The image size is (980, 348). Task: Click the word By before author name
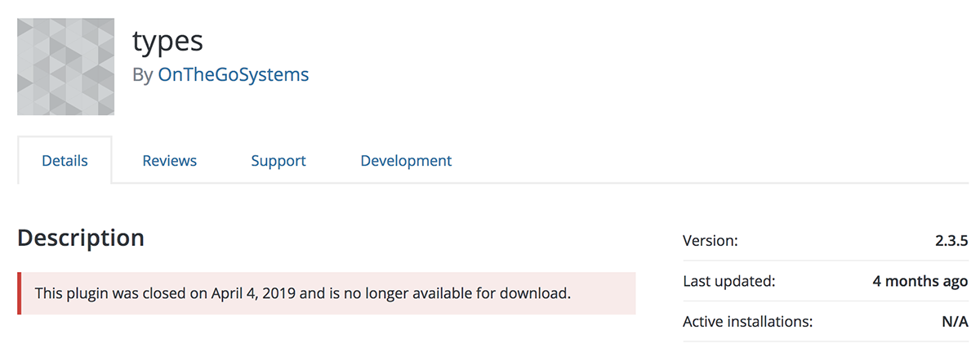coord(143,76)
